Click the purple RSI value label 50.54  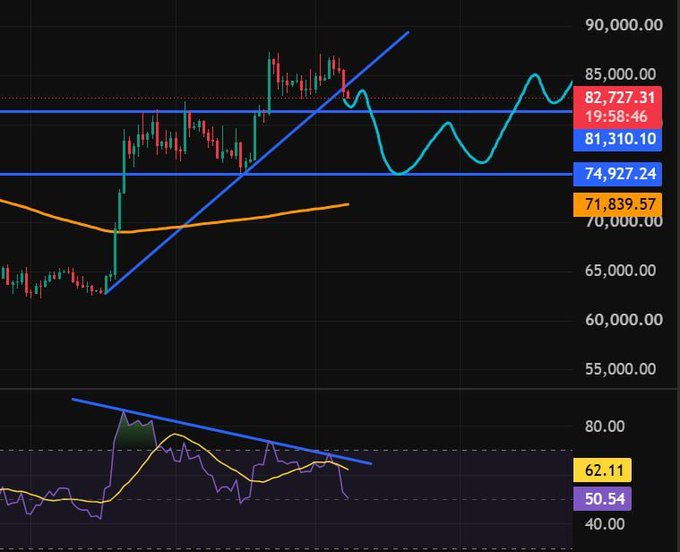click(x=602, y=499)
